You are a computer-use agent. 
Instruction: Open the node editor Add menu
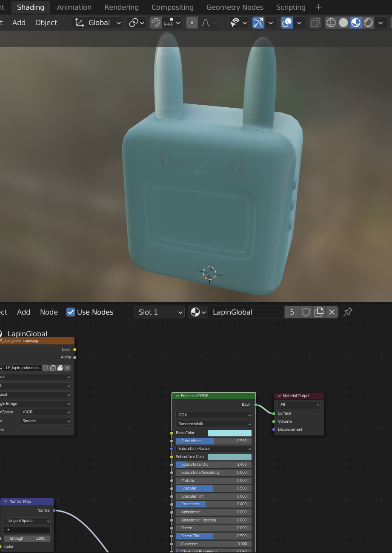[x=23, y=312]
